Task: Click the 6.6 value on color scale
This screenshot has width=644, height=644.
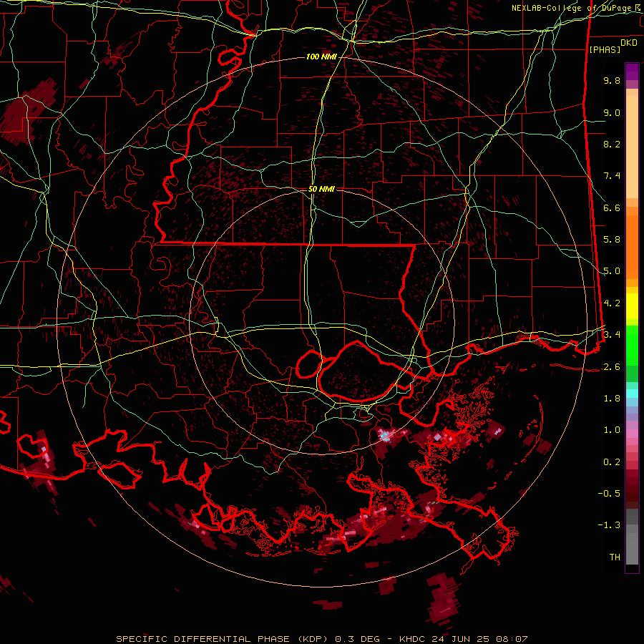Action: 612,208
